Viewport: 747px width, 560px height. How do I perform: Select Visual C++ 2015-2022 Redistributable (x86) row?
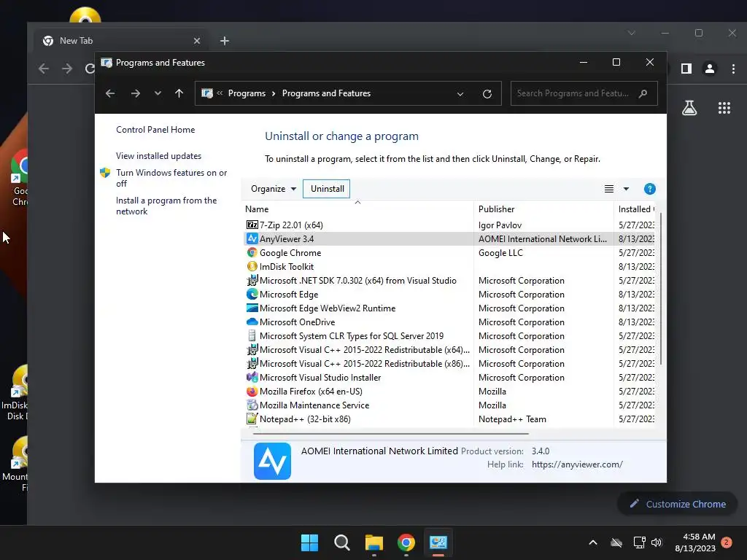tap(449, 363)
